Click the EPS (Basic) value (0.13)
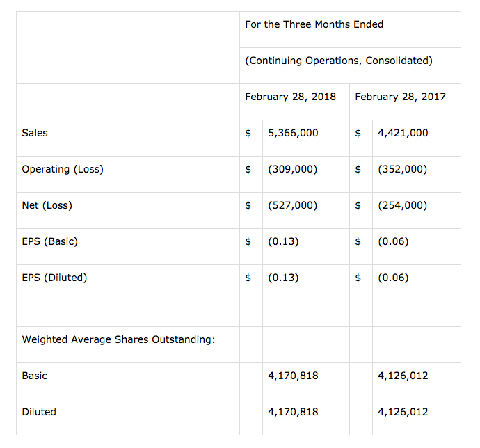Screen dimensions: 480x448 pos(283,241)
